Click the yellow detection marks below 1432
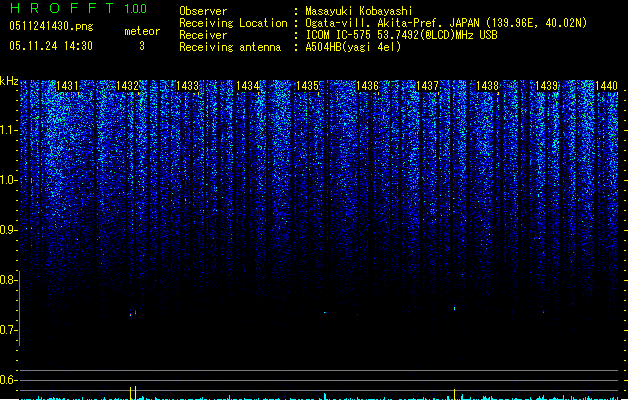 [x=133, y=393]
